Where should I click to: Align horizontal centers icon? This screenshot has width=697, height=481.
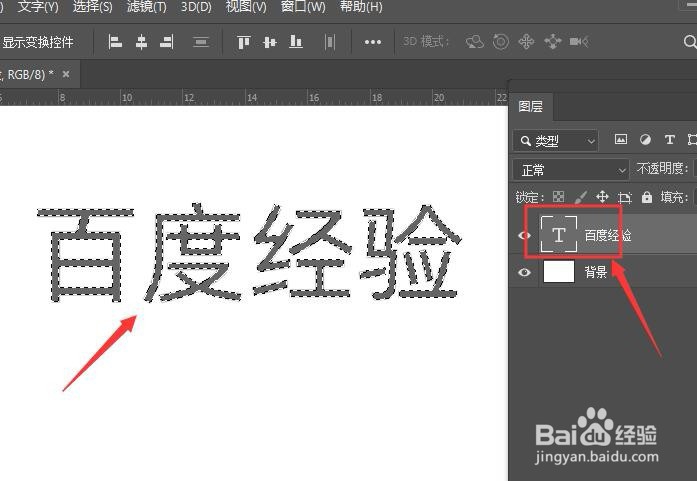(141, 42)
